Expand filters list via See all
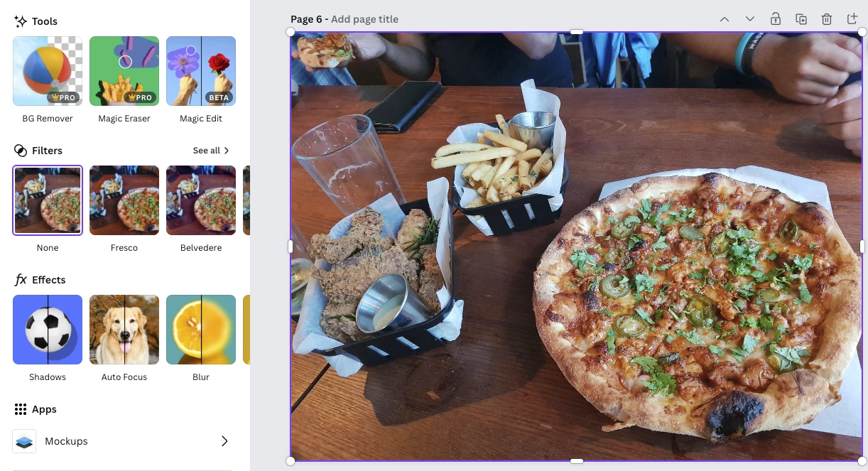Image resolution: width=868 pixels, height=471 pixels. coord(211,151)
